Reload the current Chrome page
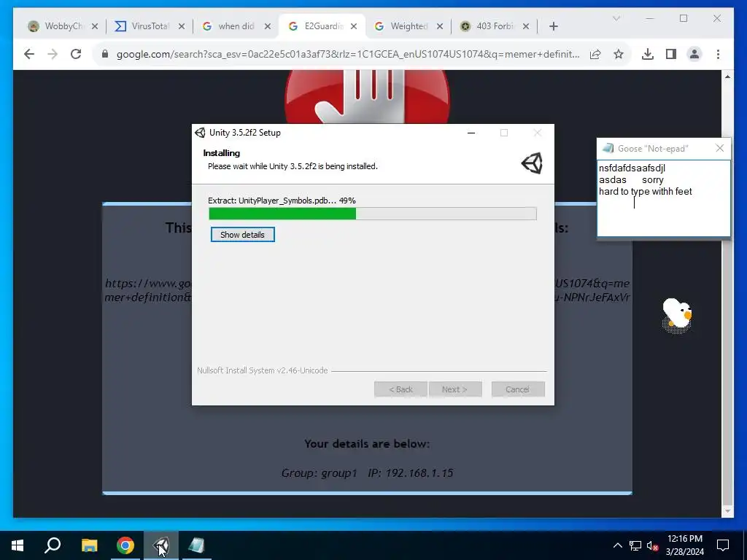Screen dimensions: 747x560 click(76, 54)
